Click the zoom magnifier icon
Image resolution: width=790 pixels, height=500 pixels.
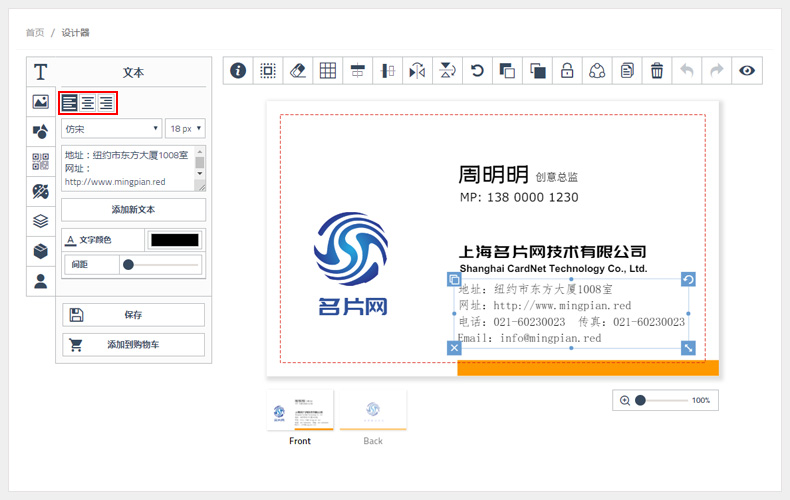(625, 400)
